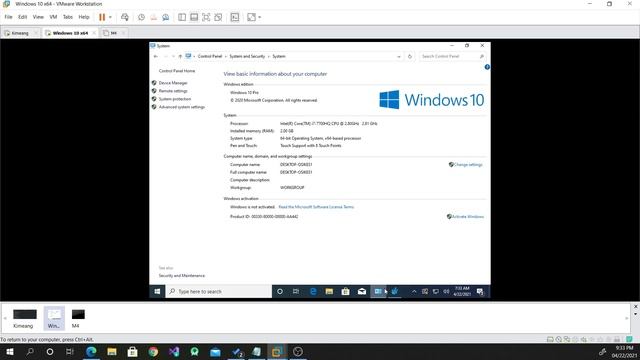Toggle the library sidebar view icon

coord(182,17)
